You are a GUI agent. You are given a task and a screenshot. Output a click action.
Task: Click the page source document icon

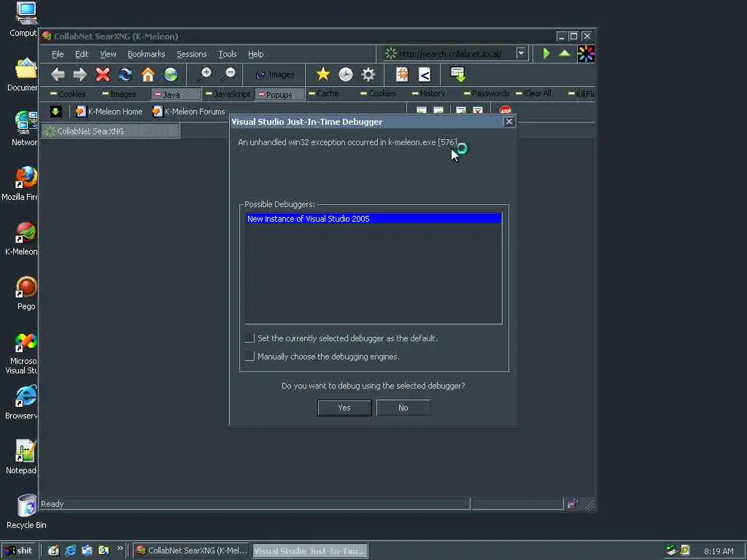tap(402, 74)
